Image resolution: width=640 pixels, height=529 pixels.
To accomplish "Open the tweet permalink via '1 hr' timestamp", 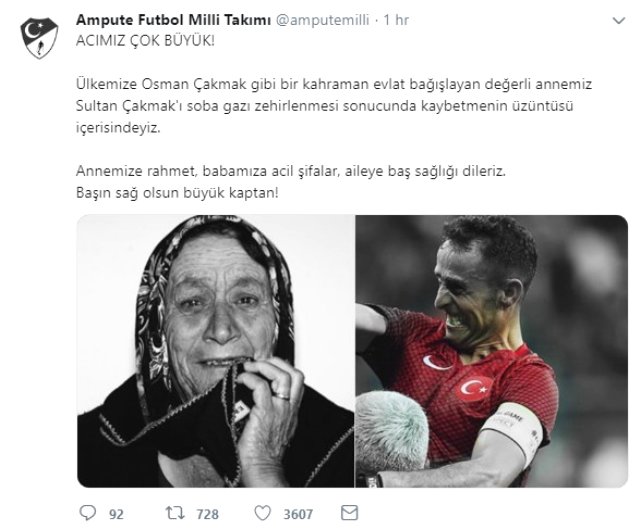I will pyautogui.click(x=396, y=20).
